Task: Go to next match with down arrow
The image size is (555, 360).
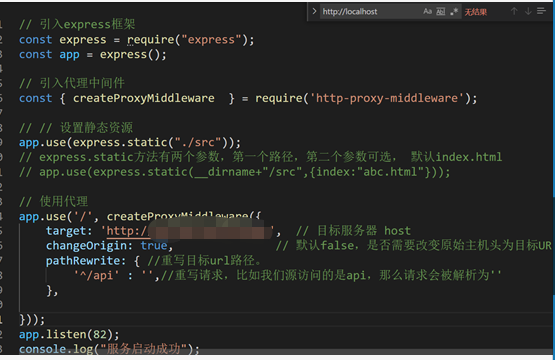Action: tap(528, 11)
